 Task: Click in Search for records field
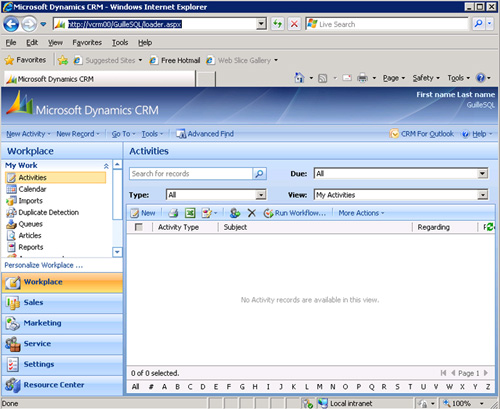pyautogui.click(x=191, y=174)
